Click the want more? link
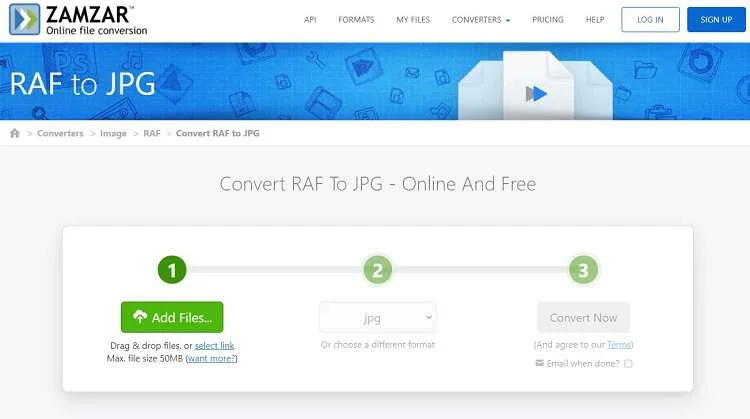The width and height of the screenshot is (750, 419). pos(211,358)
